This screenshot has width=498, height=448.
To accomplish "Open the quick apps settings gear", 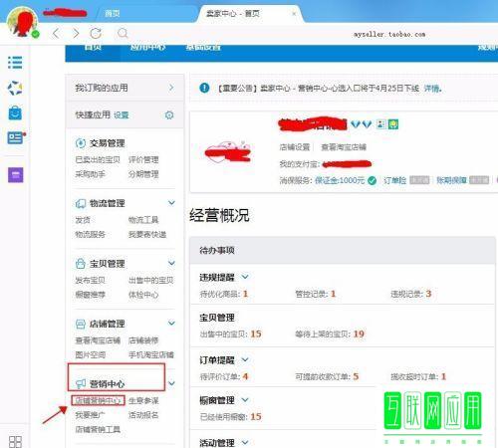I will click(169, 115).
